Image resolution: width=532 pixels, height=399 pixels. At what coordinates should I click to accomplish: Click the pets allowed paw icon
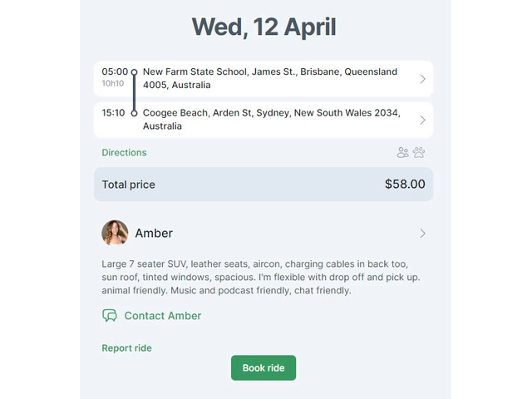point(419,152)
